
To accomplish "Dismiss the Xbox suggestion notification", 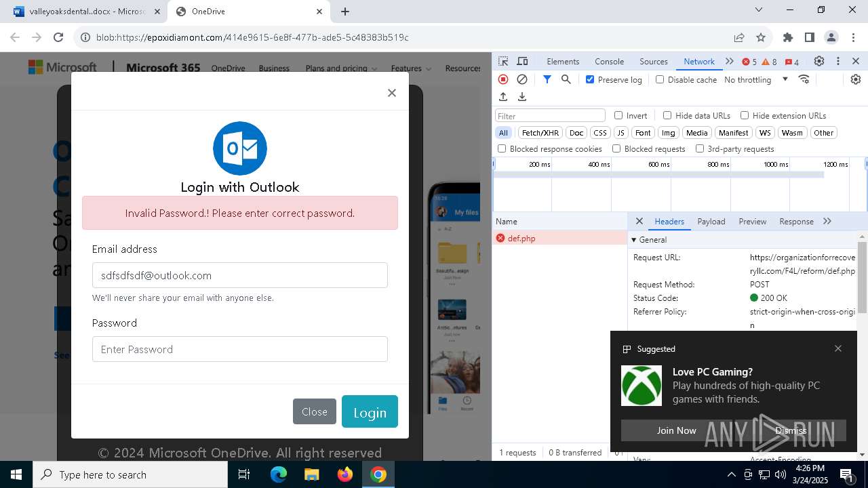I will pos(791,430).
